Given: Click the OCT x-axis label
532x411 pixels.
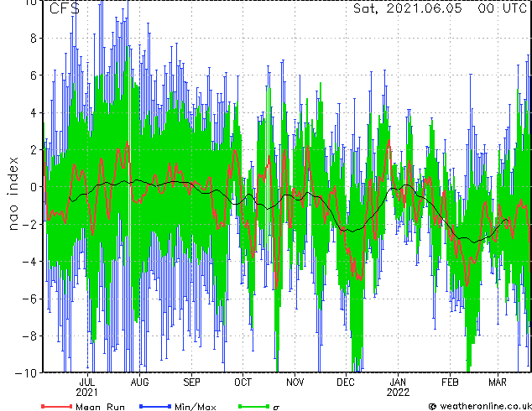Looking at the screenshot, I should [243, 382].
